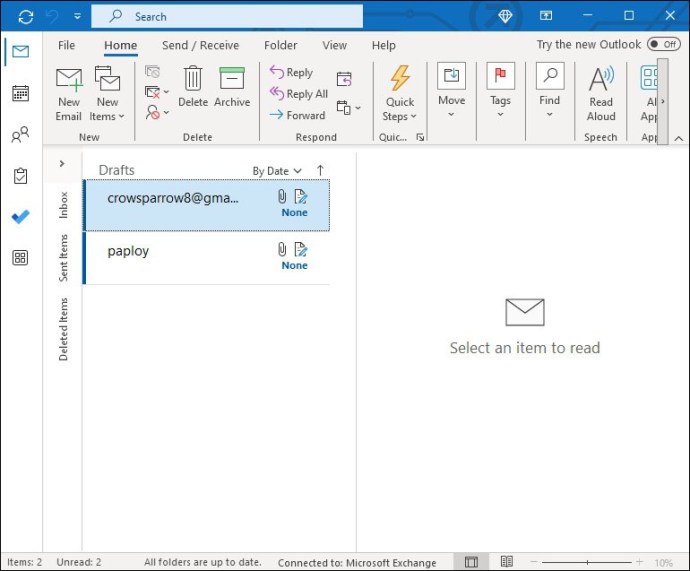The width and height of the screenshot is (690, 571).
Task: Open the New Items dropdown
Action: (107, 94)
